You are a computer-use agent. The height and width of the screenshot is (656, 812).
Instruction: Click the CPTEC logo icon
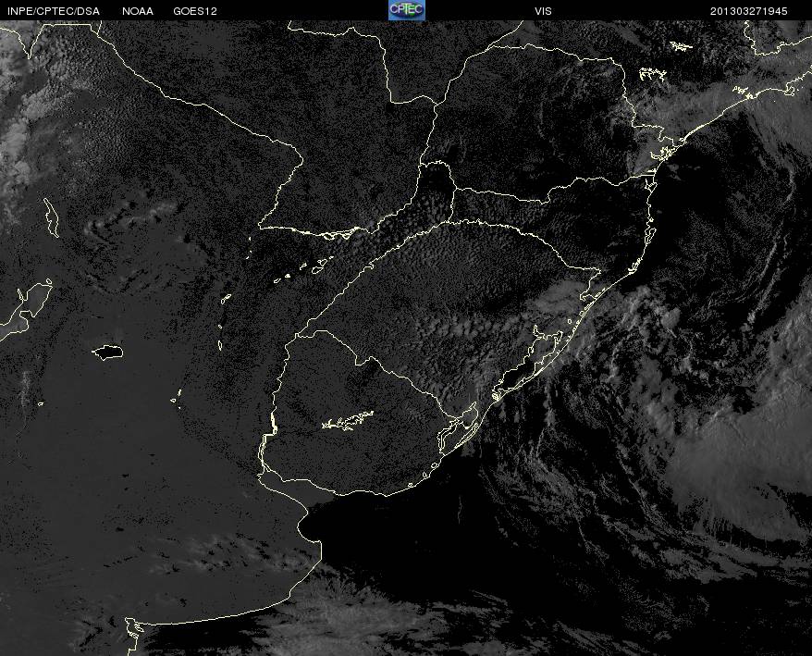(x=407, y=10)
